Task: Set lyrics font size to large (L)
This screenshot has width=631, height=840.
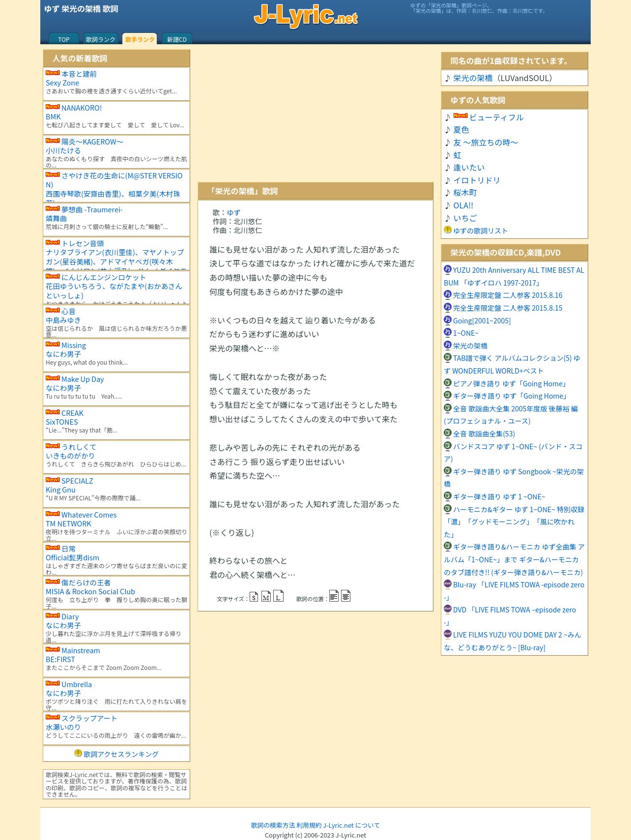Action: [x=278, y=595]
